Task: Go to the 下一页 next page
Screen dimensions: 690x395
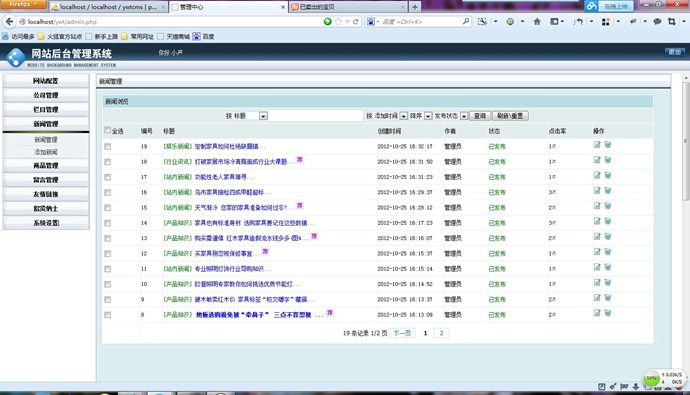Action: [402, 333]
